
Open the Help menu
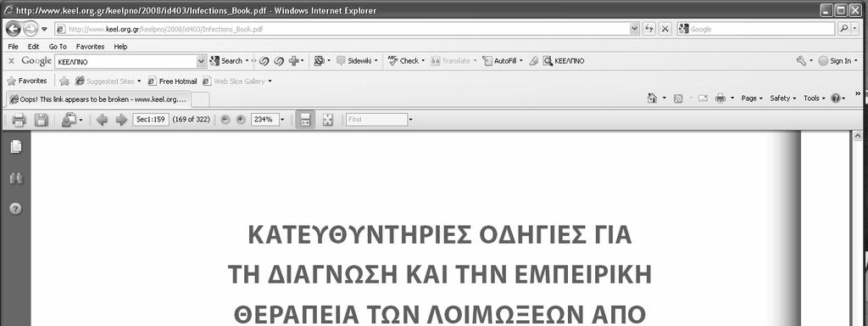(120, 47)
